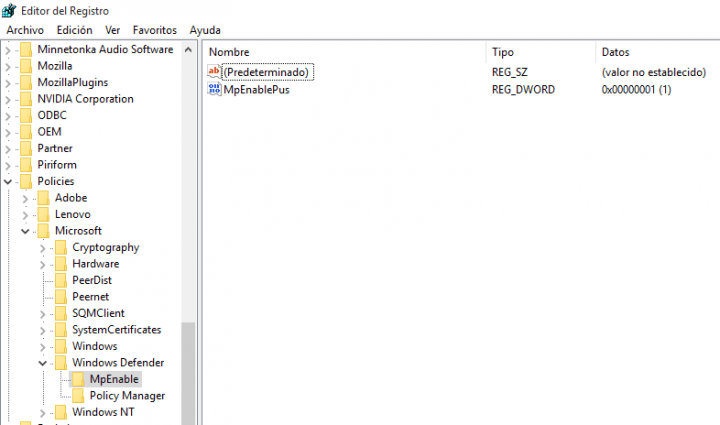720x425 pixels.
Task: Click the MpEnable folder icon
Action: pos(79,380)
